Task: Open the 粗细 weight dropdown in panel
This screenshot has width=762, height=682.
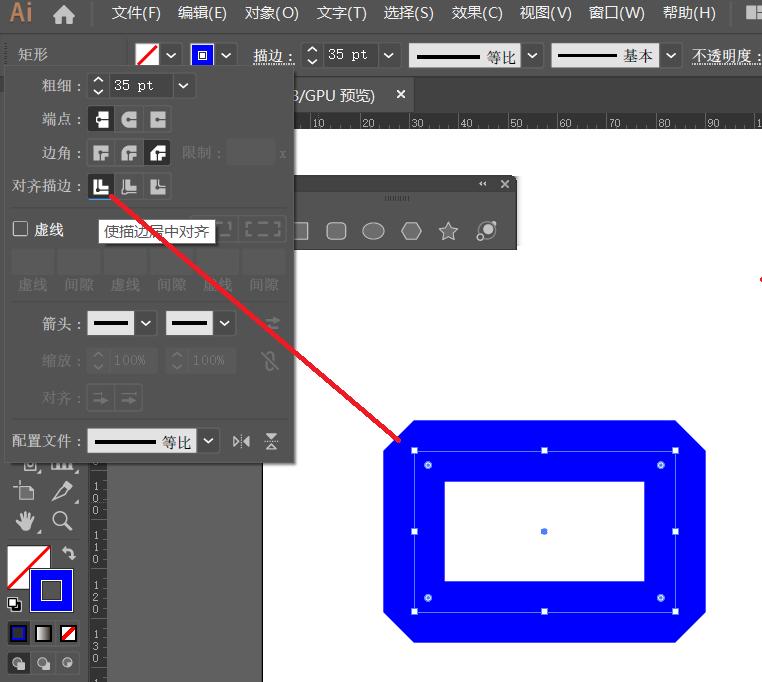Action: [183, 86]
